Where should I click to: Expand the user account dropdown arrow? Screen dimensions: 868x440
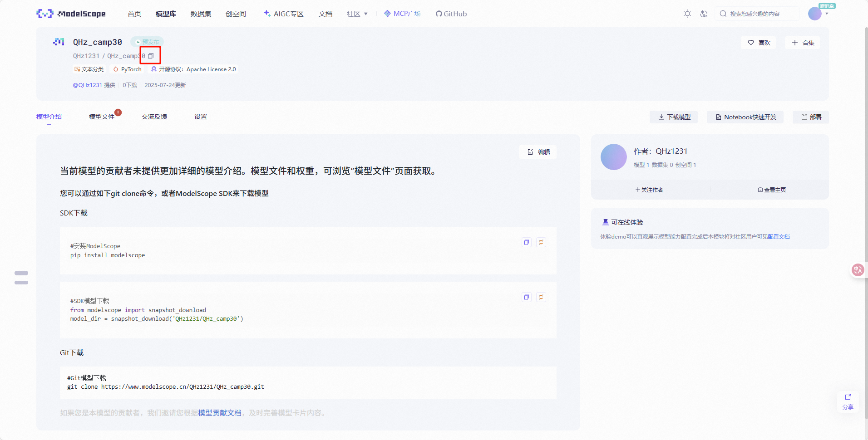coord(827,14)
